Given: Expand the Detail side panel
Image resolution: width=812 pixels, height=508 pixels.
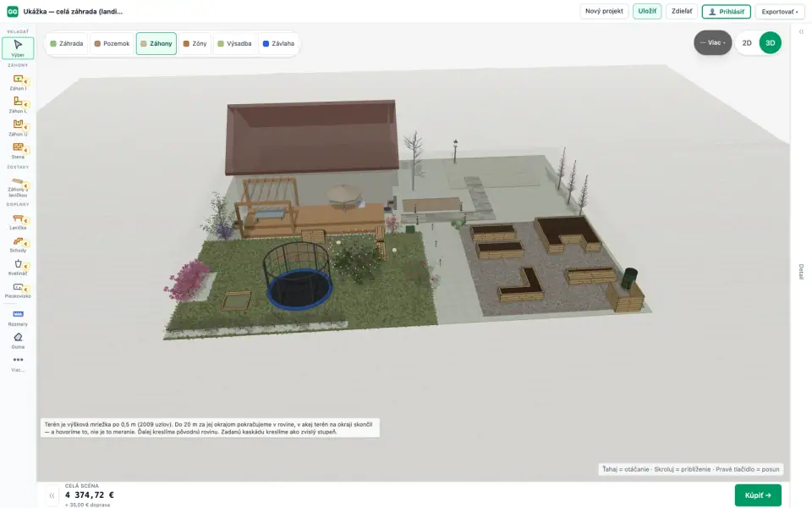Looking at the screenshot, I should [801, 271].
